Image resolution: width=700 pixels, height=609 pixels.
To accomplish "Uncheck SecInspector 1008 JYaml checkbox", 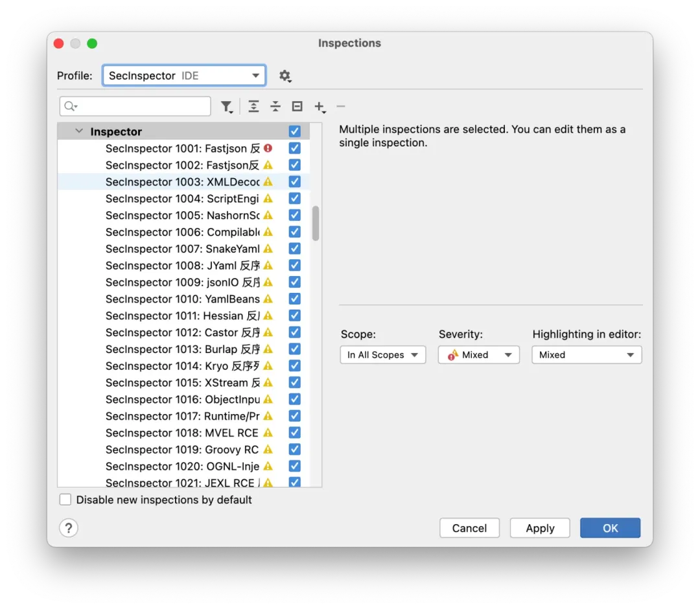I will tap(295, 266).
